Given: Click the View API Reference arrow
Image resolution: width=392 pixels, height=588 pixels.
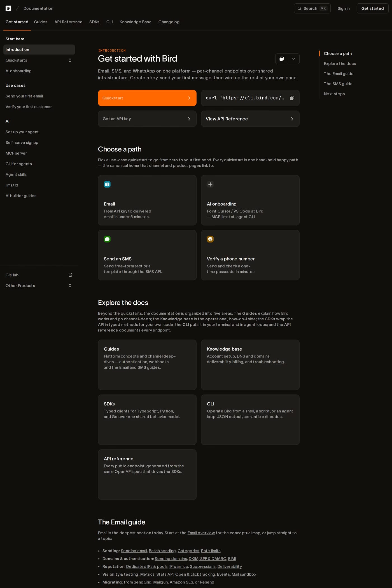Looking at the screenshot, I should click(292, 119).
